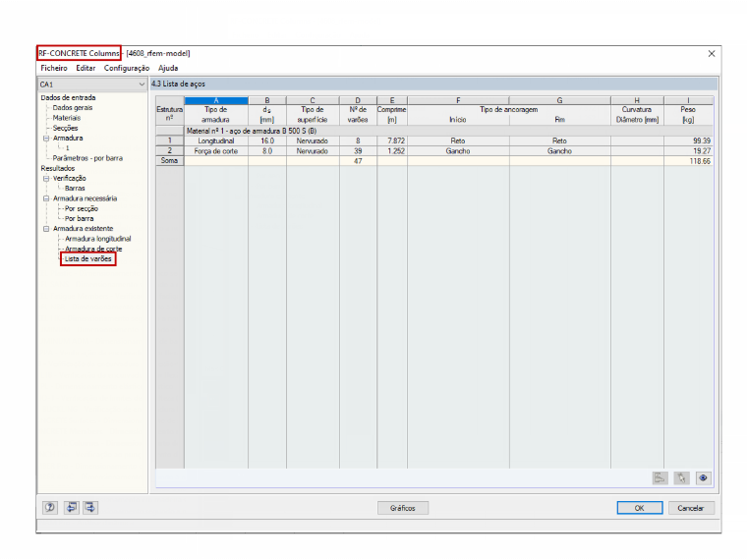Click the Força de corte cell

pyautogui.click(x=216, y=151)
